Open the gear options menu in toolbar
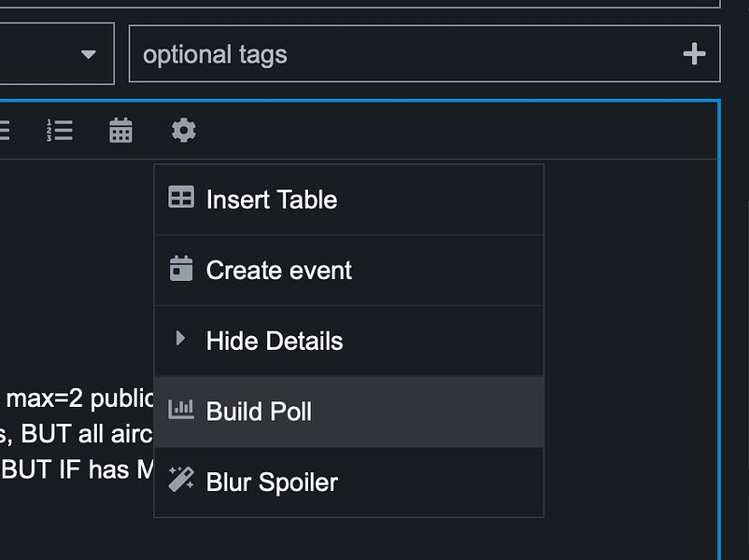This screenshot has height=560, width=749. (x=184, y=130)
